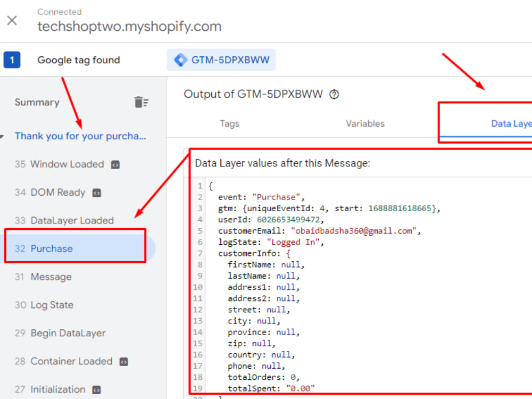This screenshot has height=399, width=532.
Task: Click the blue numbered Google tag badge
Action: coord(12,60)
